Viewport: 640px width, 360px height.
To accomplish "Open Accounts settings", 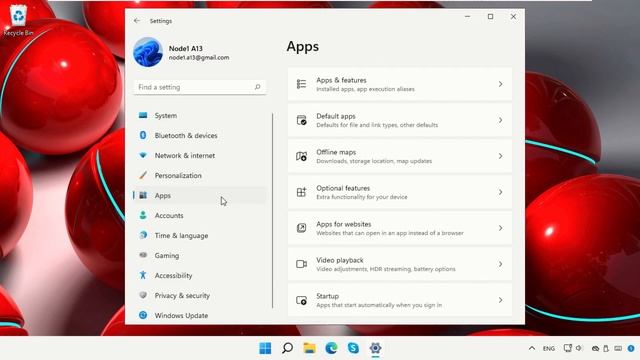I will [x=200, y=216].
